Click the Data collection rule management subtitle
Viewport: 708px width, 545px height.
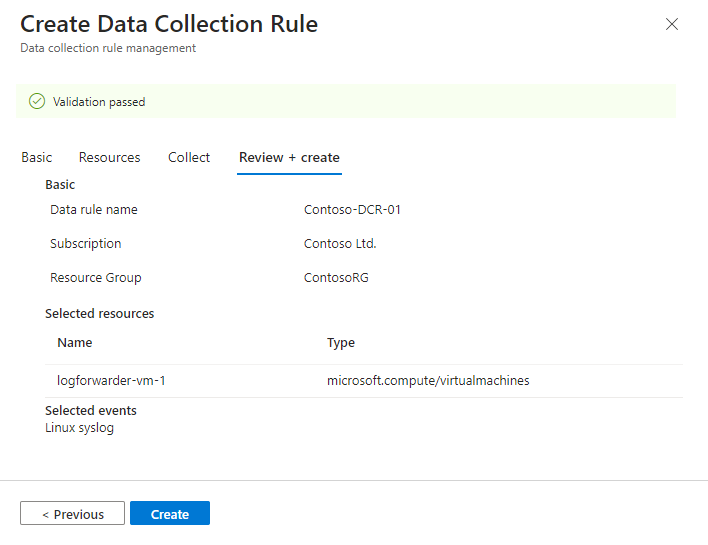pos(108,48)
